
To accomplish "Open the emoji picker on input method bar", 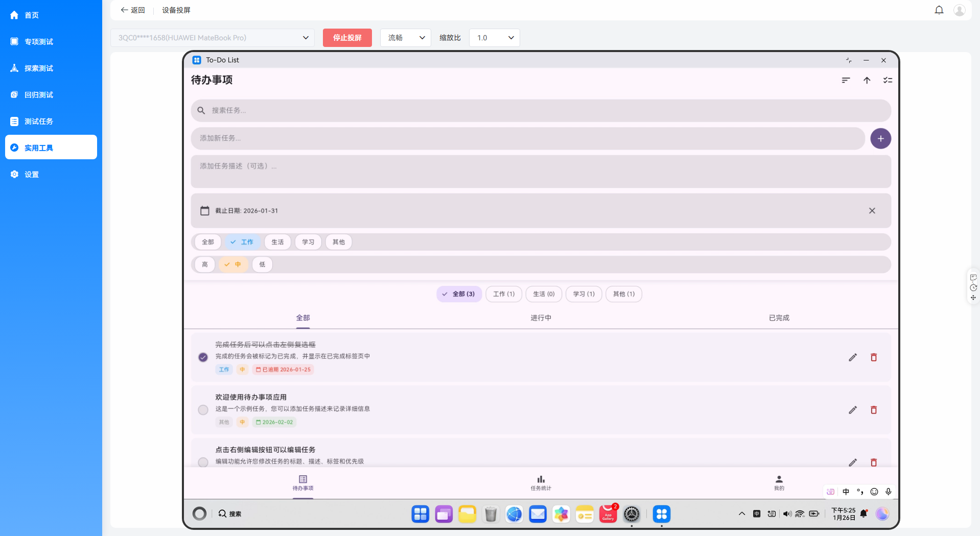I will point(874,492).
